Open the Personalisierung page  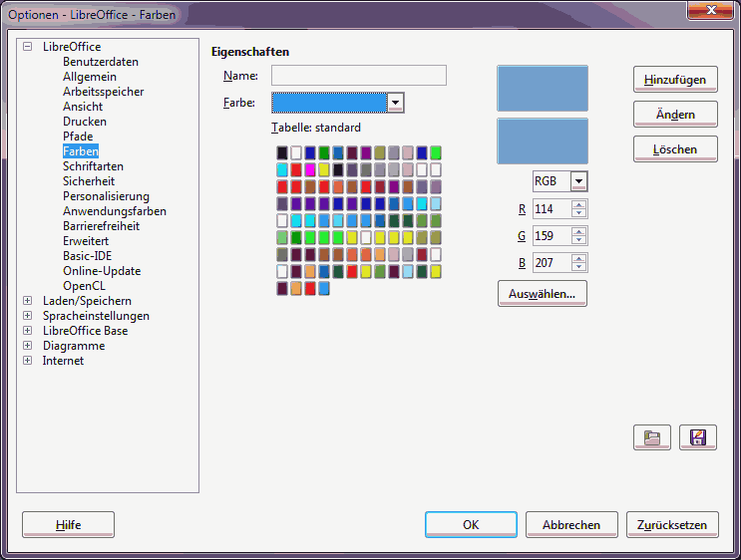(x=107, y=196)
